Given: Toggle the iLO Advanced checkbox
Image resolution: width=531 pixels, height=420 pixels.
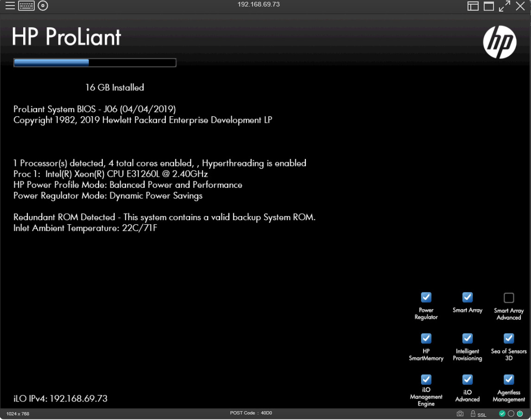Looking at the screenshot, I should (468, 379).
